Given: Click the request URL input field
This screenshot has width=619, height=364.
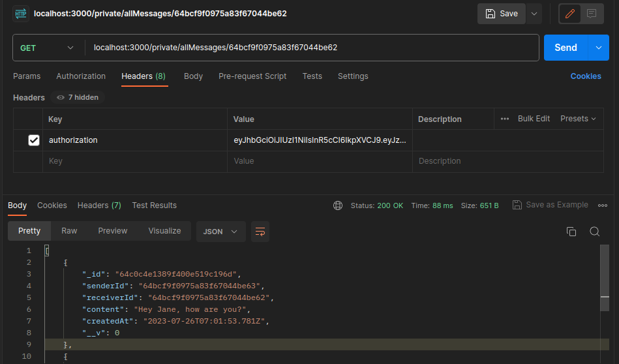Looking at the screenshot, I should (x=312, y=48).
